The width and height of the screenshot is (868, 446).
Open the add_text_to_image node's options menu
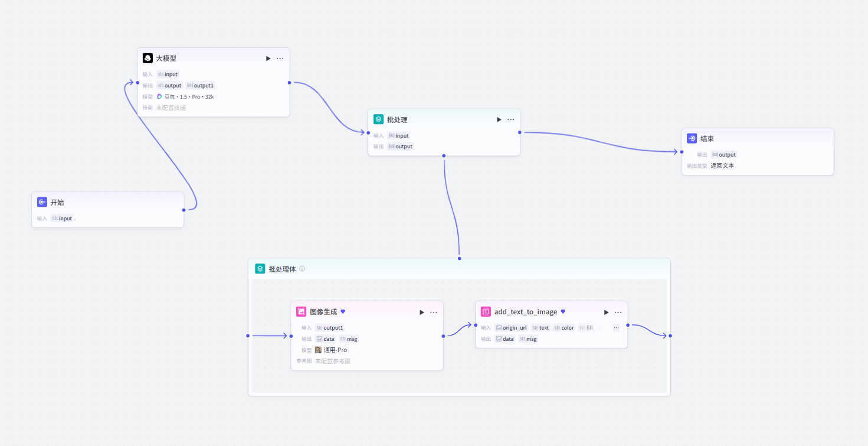(618, 312)
